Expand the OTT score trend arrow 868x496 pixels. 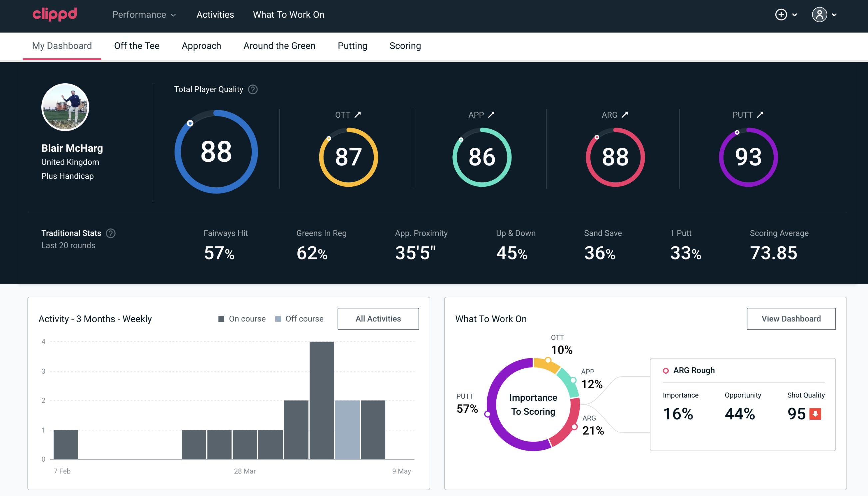point(358,115)
